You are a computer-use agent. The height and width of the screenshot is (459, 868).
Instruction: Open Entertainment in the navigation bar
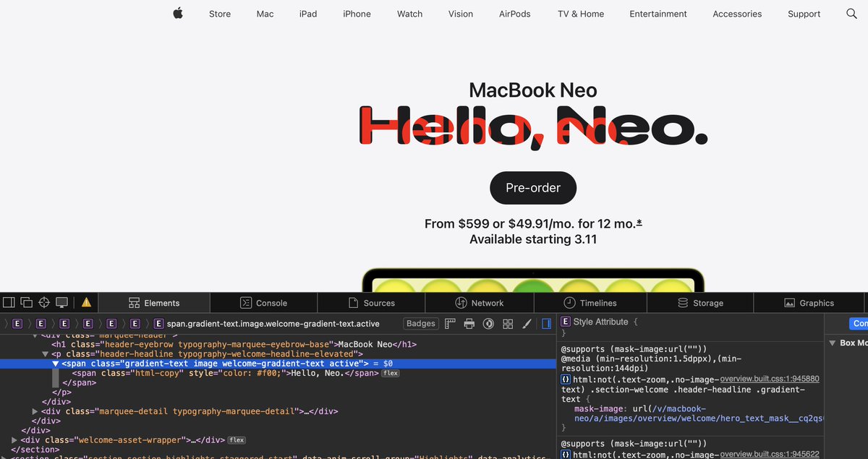coord(658,14)
